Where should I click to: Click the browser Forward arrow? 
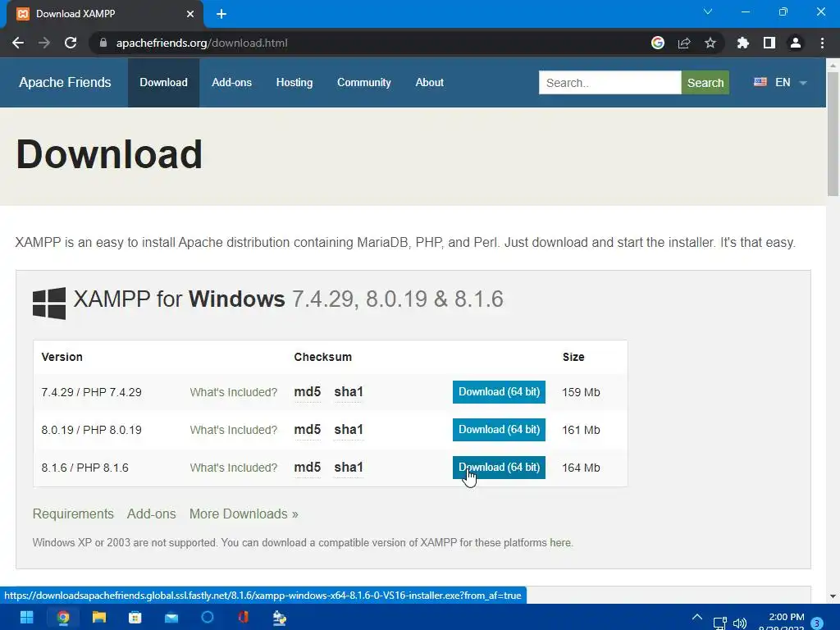pos(44,43)
